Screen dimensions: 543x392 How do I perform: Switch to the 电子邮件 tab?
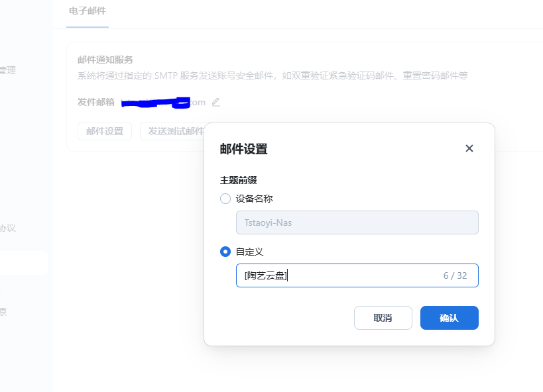(88, 11)
